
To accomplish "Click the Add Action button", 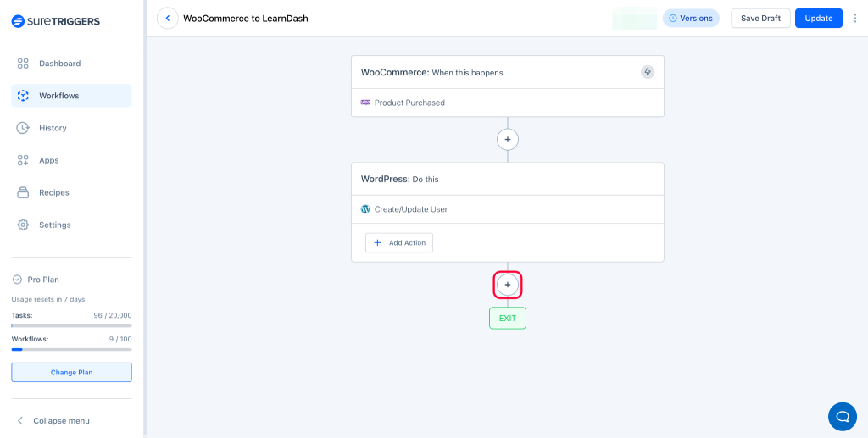I will [399, 242].
